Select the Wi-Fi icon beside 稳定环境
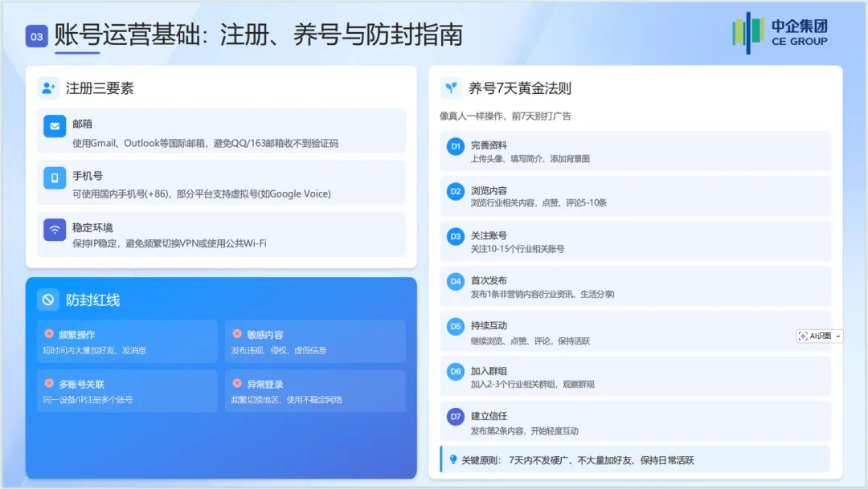This screenshot has width=868, height=489. point(54,229)
